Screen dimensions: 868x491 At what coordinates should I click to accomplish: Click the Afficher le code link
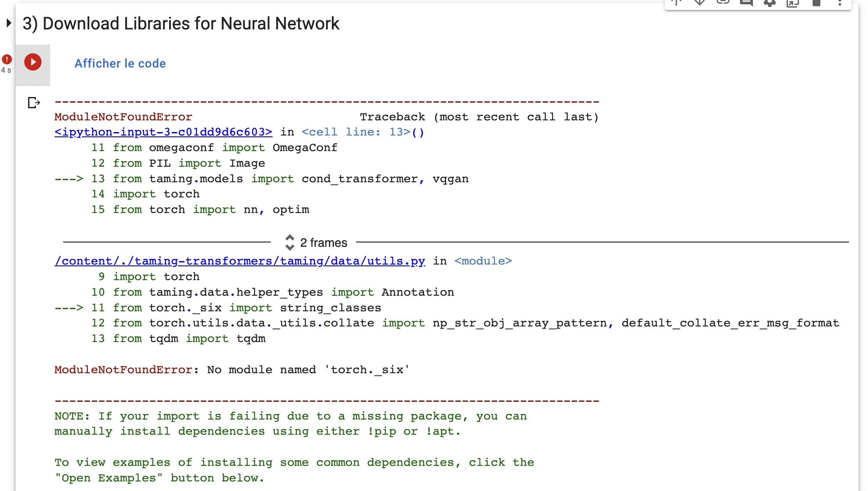point(120,63)
